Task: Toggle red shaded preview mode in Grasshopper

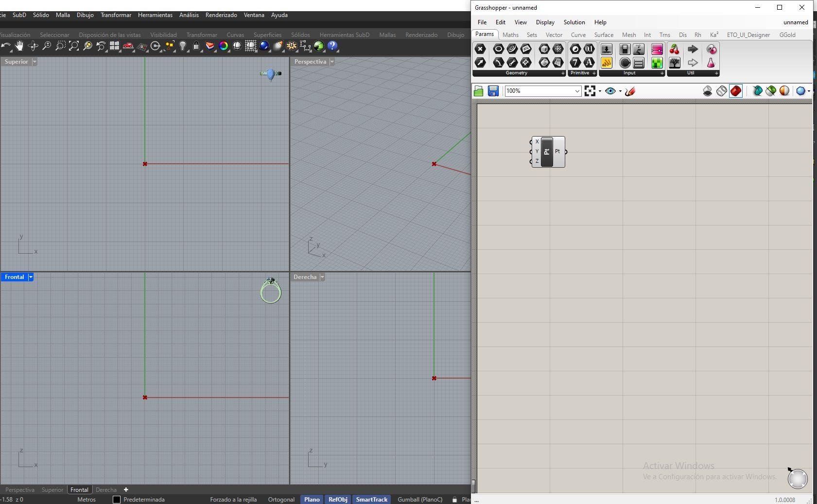Action: pyautogui.click(x=736, y=91)
